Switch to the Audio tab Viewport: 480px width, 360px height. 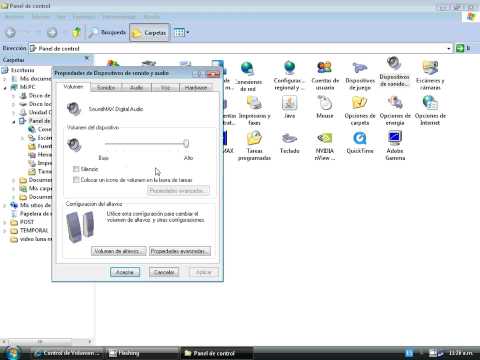point(136,87)
